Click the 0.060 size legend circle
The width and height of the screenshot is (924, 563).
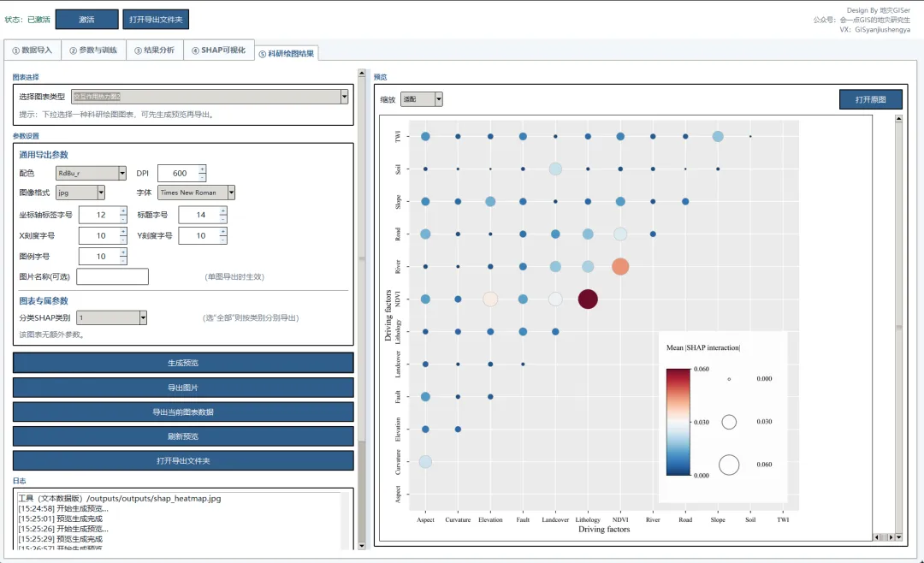tap(729, 465)
